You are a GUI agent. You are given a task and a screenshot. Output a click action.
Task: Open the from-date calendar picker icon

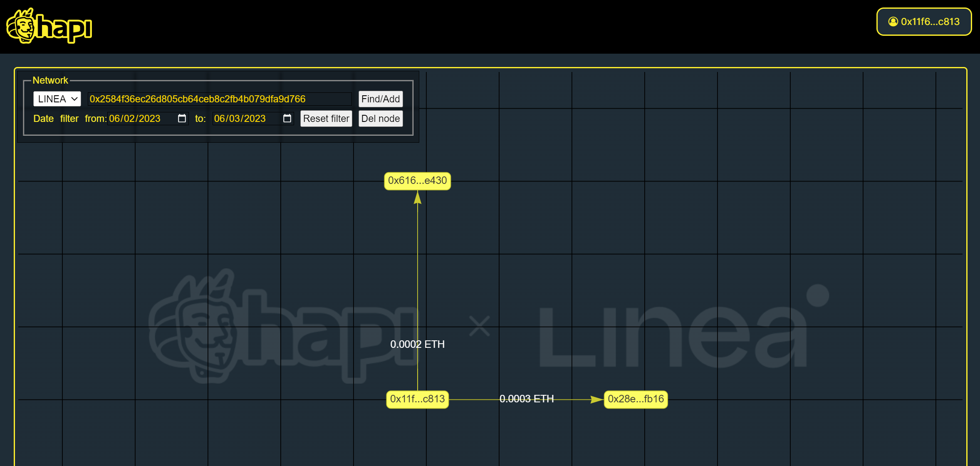[182, 119]
